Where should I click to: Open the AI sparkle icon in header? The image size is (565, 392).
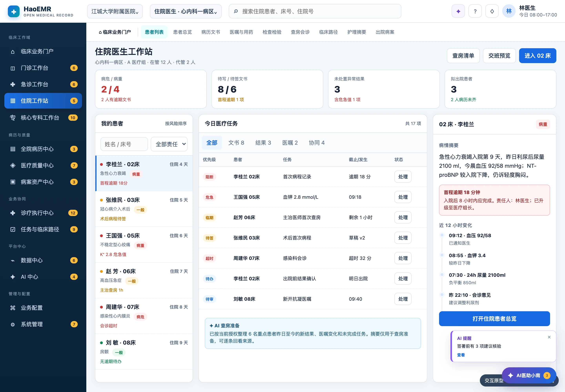pyautogui.click(x=458, y=11)
